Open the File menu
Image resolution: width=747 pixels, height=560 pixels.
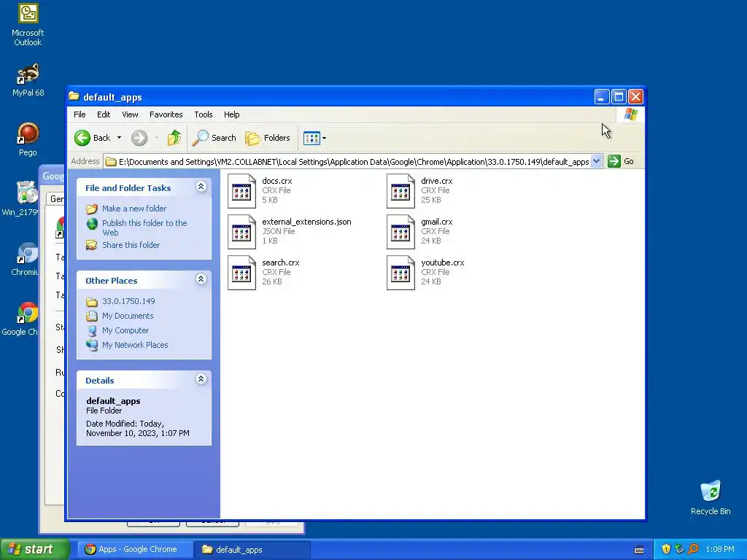(80, 114)
